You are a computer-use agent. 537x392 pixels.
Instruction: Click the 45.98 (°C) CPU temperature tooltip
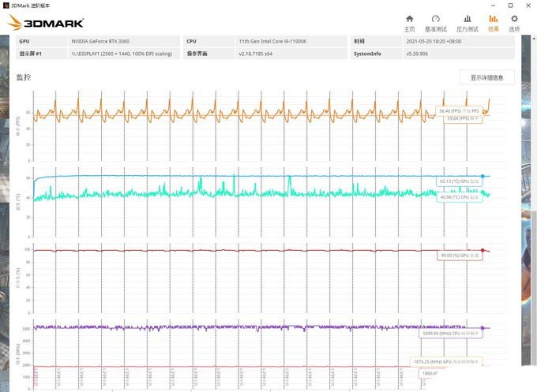pyautogui.click(x=460, y=197)
